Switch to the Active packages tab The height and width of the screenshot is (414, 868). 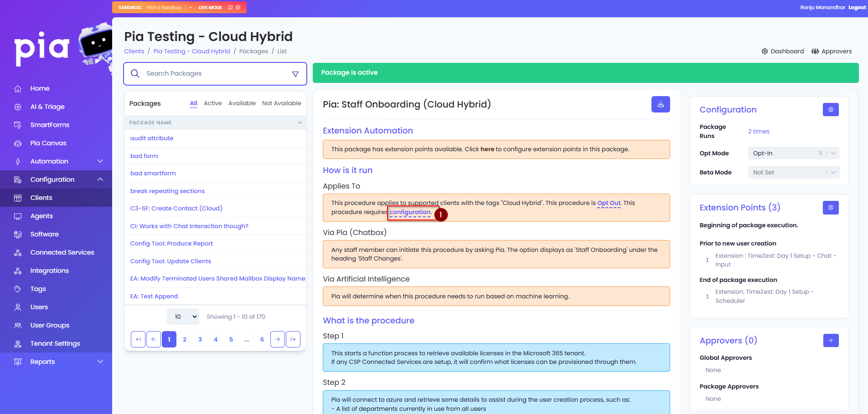213,103
